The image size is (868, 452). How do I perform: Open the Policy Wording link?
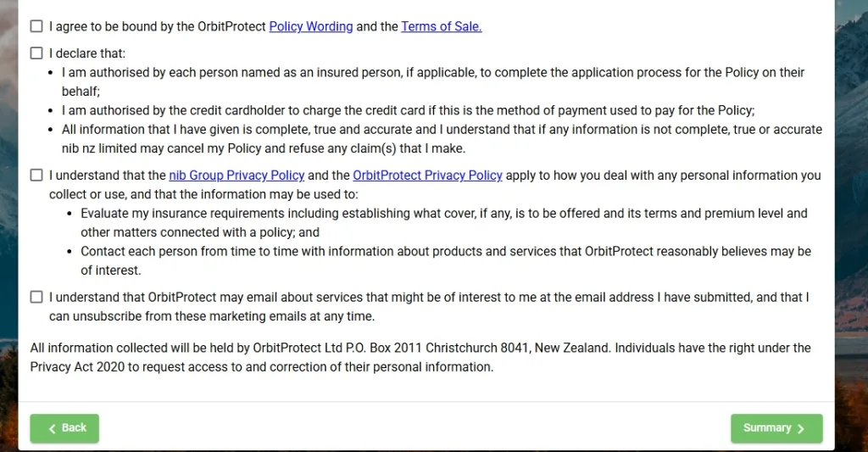coord(310,26)
